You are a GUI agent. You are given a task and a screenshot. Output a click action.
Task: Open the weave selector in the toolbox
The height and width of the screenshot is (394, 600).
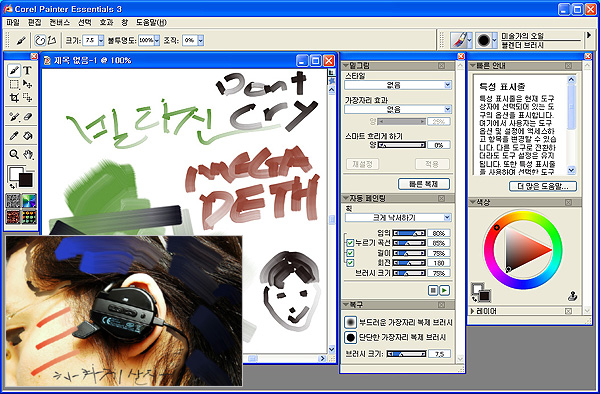29,217
